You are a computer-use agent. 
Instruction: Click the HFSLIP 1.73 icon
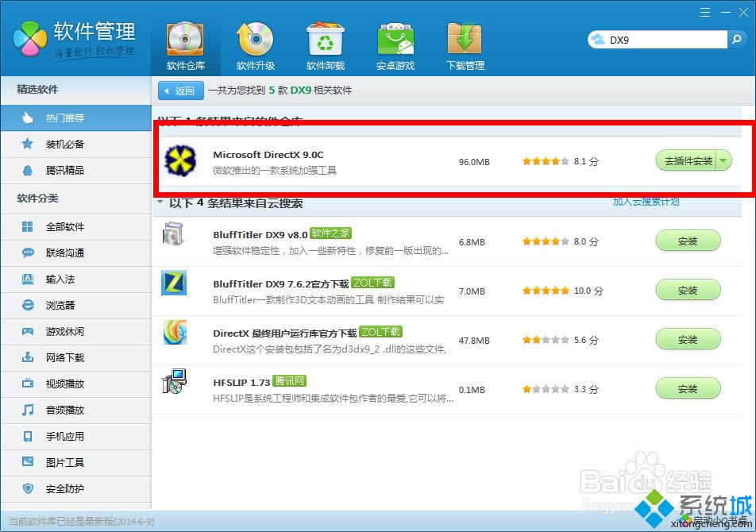click(174, 381)
